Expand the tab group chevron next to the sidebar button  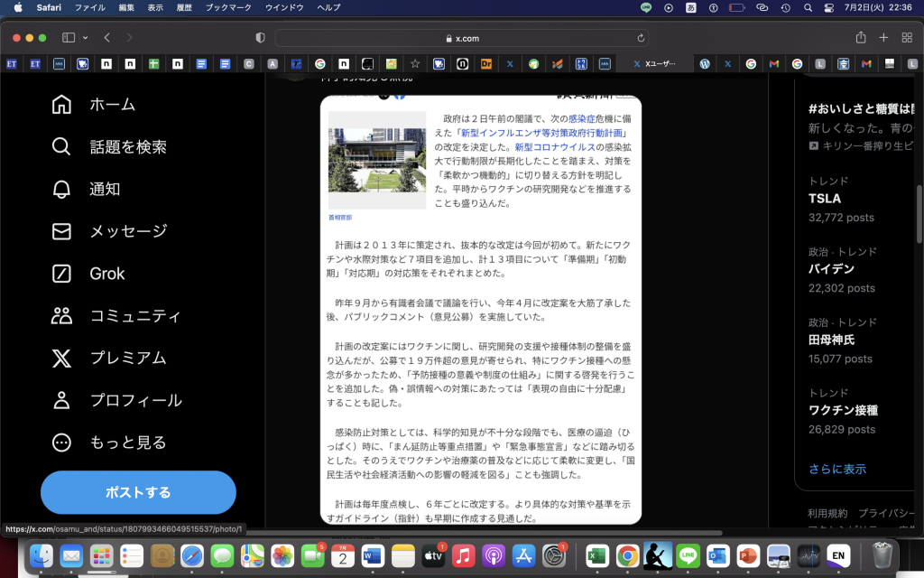[85, 38]
